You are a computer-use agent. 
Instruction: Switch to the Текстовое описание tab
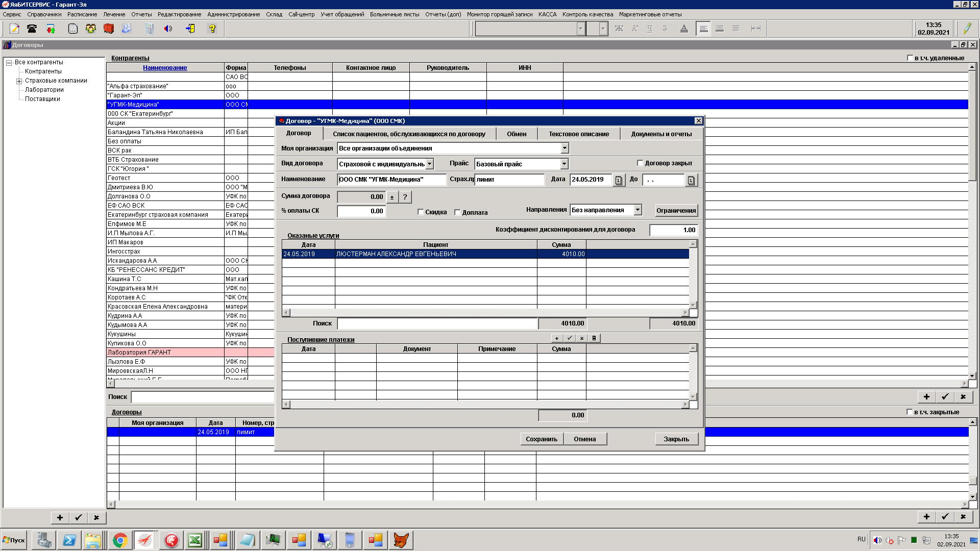point(579,134)
